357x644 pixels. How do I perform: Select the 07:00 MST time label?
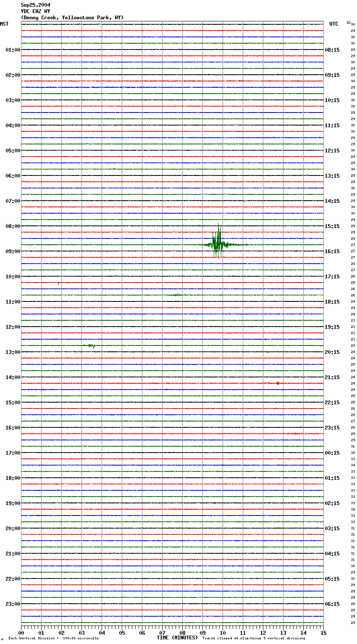pos(13,201)
